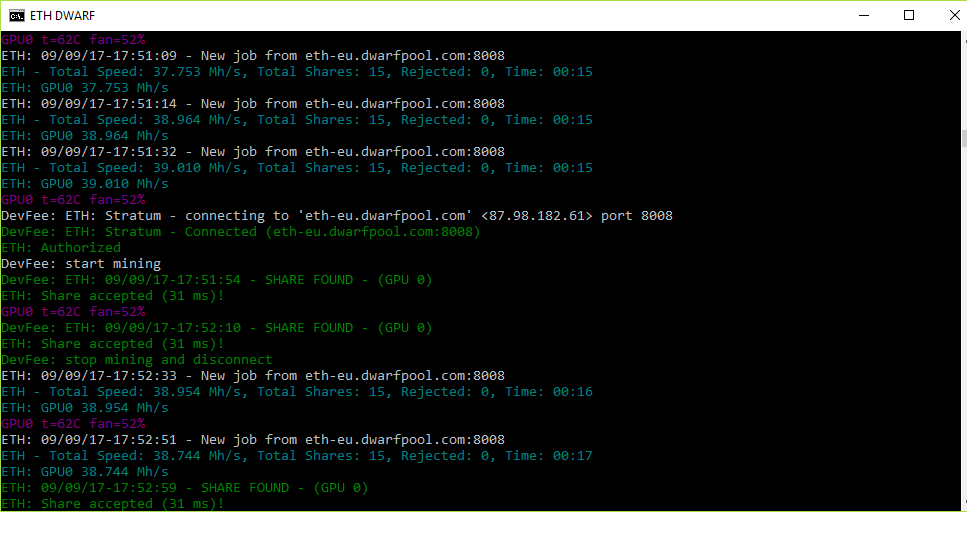Click the 17:52:51 New job line
This screenshot has height=544, width=967.
[253, 440]
